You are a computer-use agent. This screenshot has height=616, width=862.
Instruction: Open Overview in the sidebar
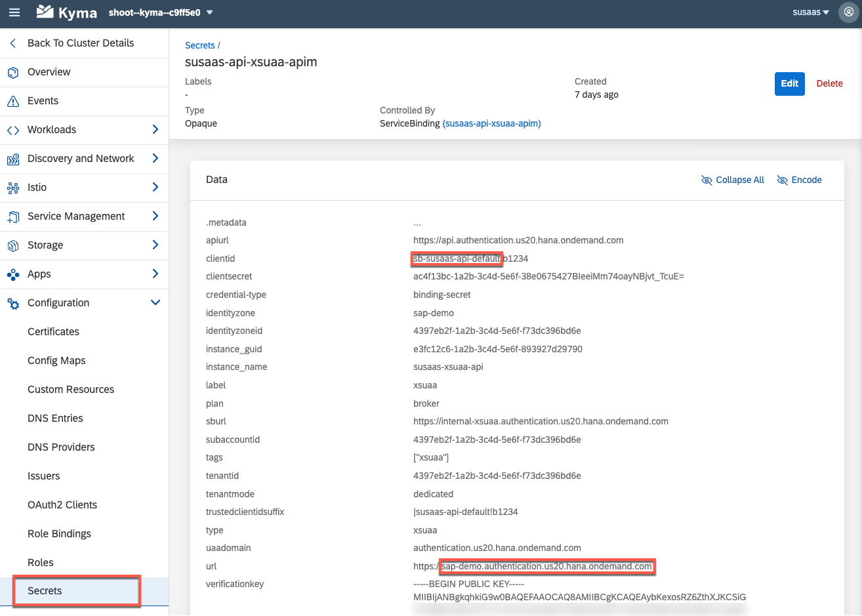coord(84,72)
